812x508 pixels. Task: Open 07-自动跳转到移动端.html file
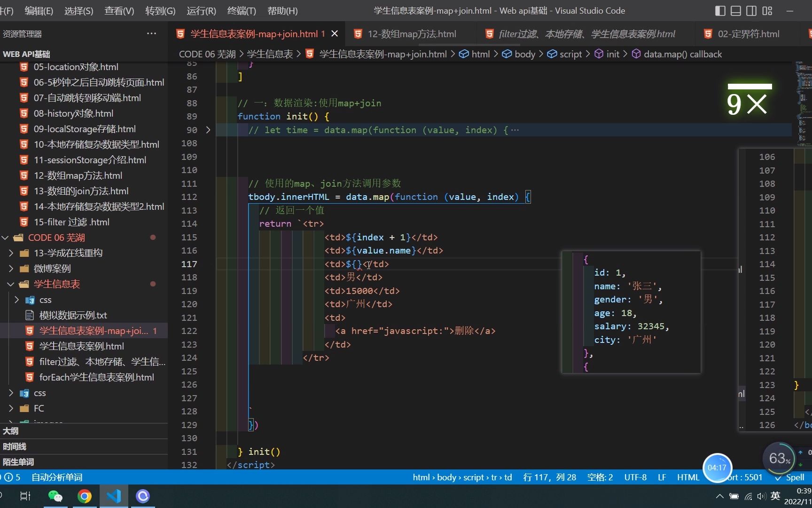pyautogui.click(x=87, y=98)
